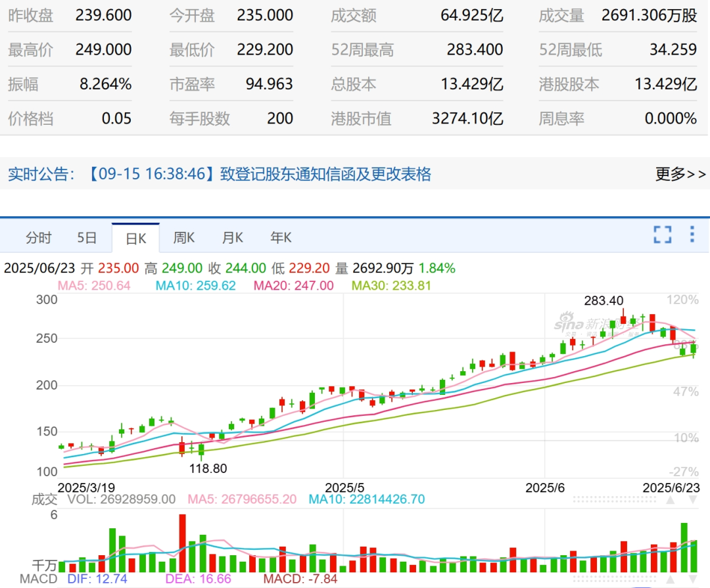
Task: Click the MA20: 247.00 indicator label
Action: (293, 286)
